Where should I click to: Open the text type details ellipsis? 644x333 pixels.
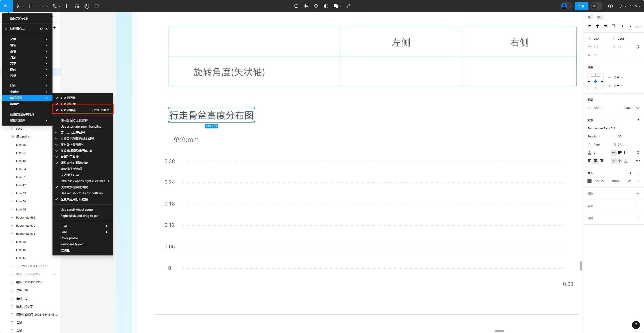click(638, 161)
